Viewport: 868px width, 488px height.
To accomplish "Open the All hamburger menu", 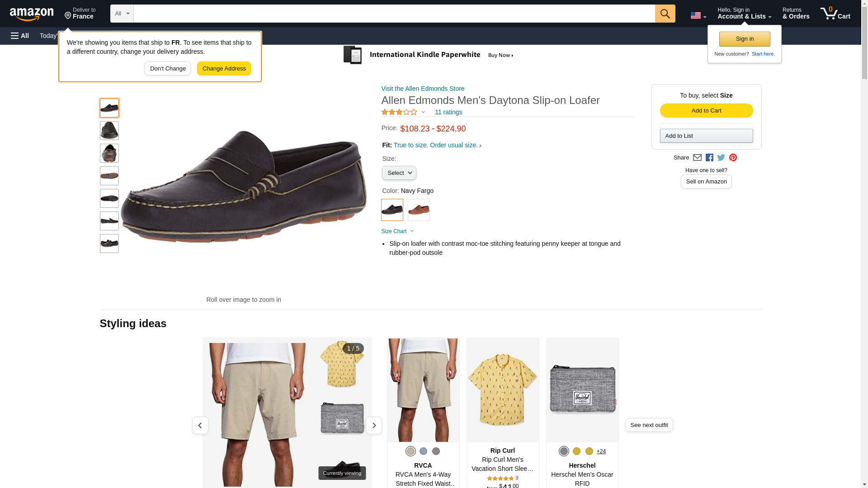I will [20, 36].
